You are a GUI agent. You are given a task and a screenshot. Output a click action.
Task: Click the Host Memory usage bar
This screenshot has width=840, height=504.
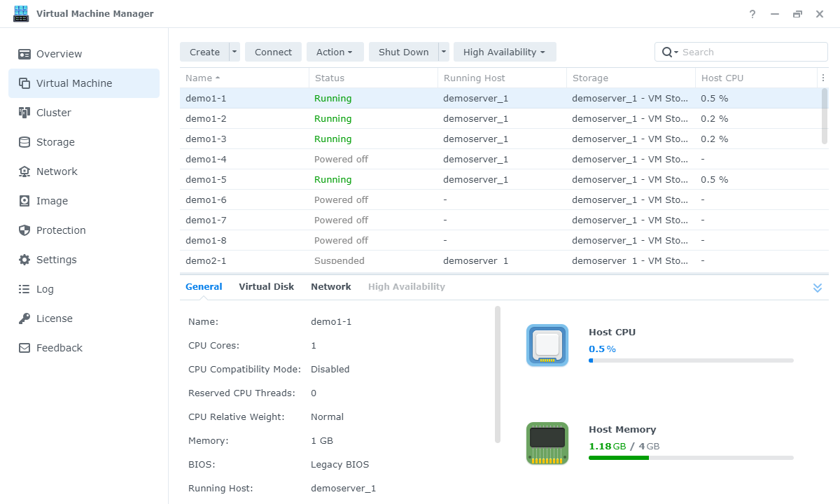tap(691, 458)
